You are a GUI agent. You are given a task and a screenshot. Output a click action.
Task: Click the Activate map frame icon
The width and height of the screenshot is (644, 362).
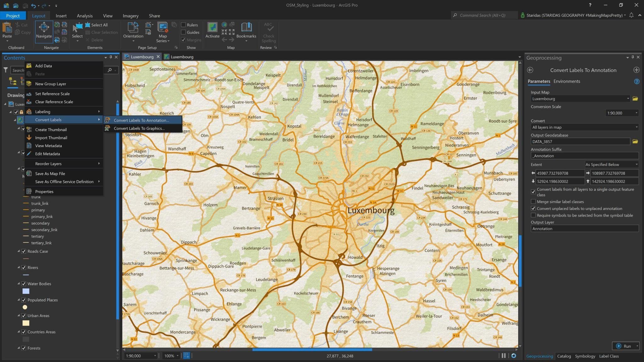click(x=212, y=28)
